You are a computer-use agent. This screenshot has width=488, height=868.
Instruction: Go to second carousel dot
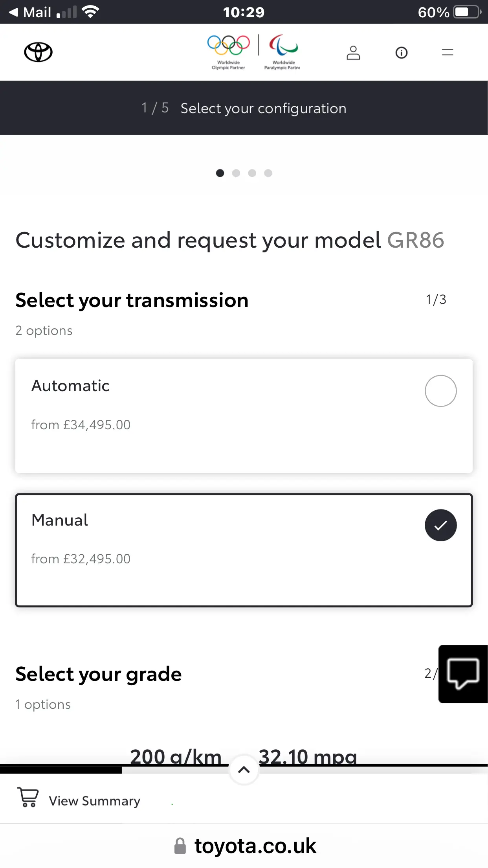[236, 173]
